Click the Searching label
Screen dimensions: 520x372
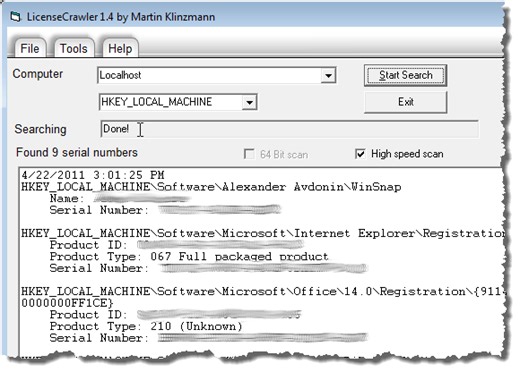40,129
